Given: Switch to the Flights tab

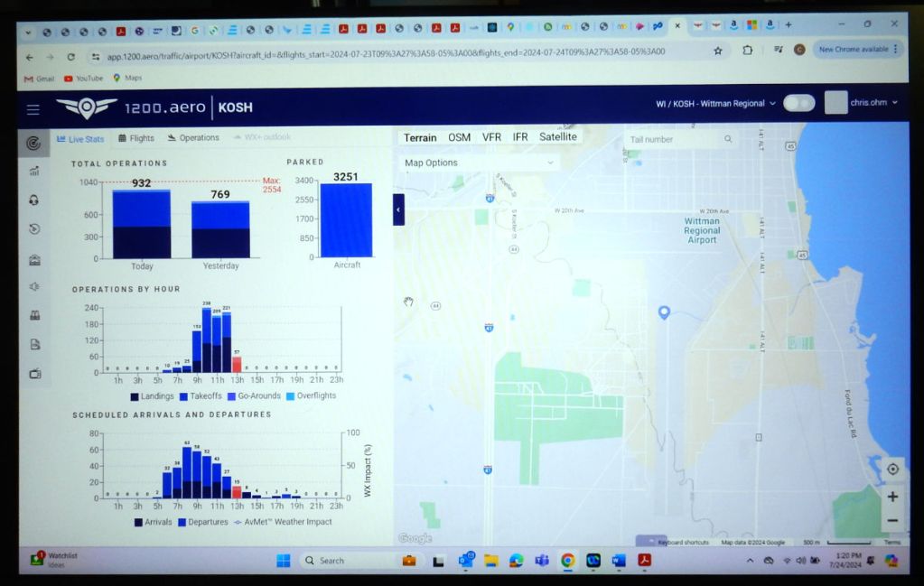Looking at the screenshot, I should click(x=135, y=138).
